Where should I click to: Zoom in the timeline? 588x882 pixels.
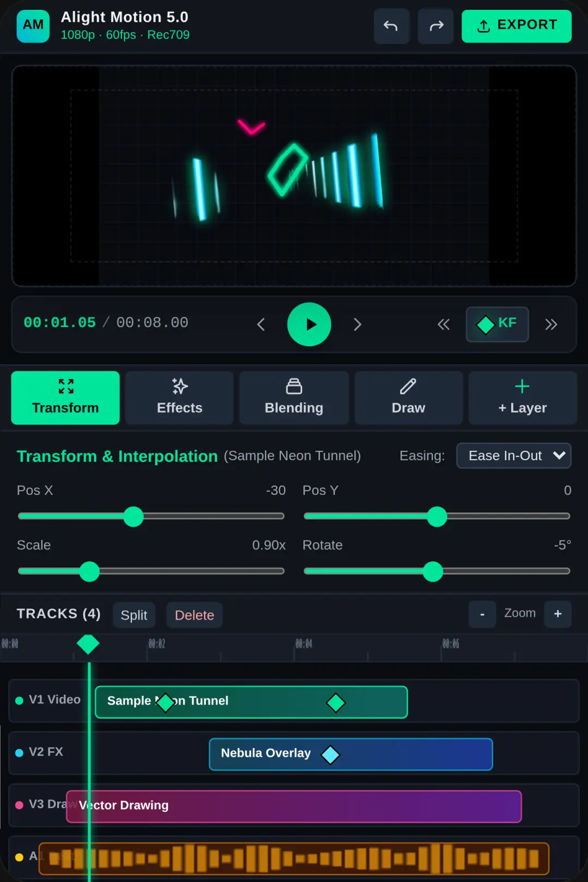point(558,614)
